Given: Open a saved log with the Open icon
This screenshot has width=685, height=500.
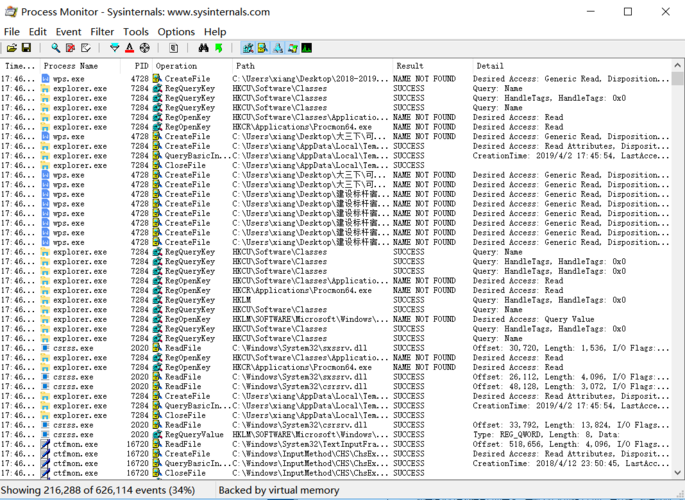Looking at the screenshot, I should point(12,48).
